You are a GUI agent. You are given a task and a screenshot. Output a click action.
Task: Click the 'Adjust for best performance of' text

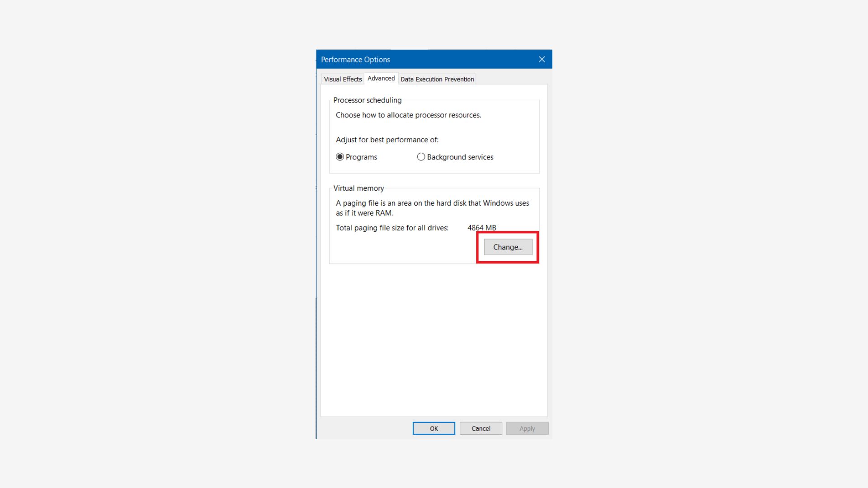(387, 140)
